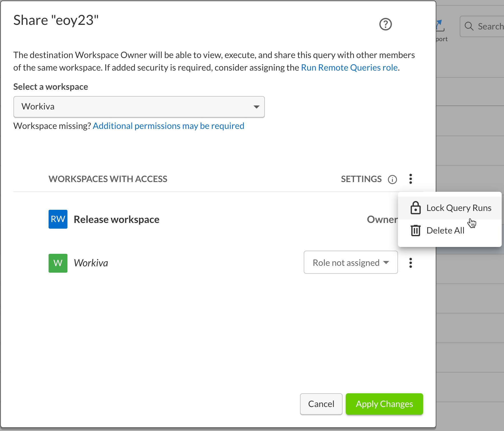Expand the Select a workspace dropdown
Image resolution: width=504 pixels, height=431 pixels.
tap(139, 107)
